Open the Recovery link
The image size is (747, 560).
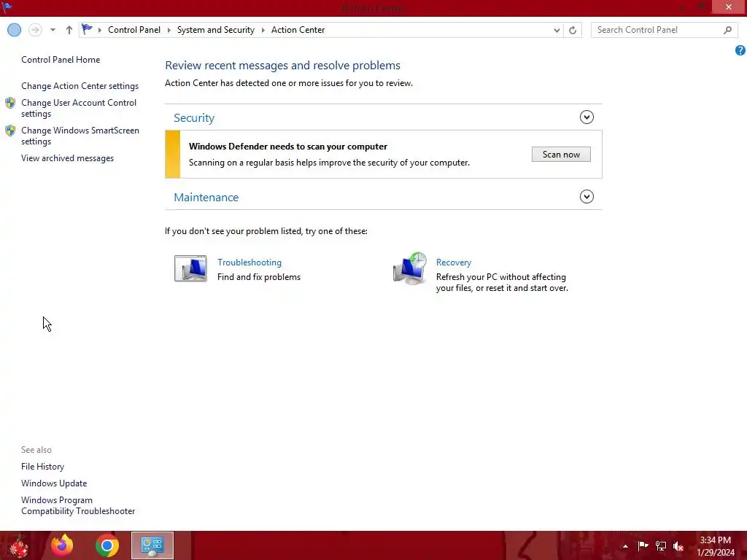453,262
